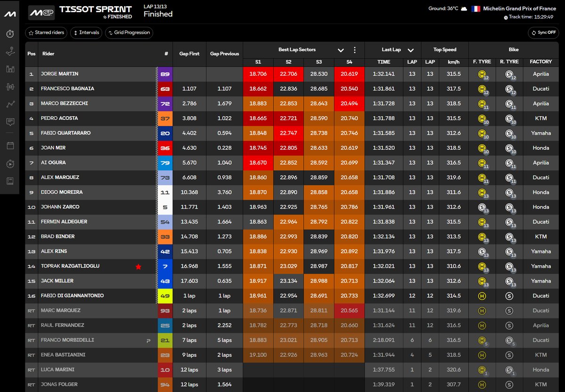Click the 7 laps gap cell
Screen dimensions: 565x392
[189, 340]
